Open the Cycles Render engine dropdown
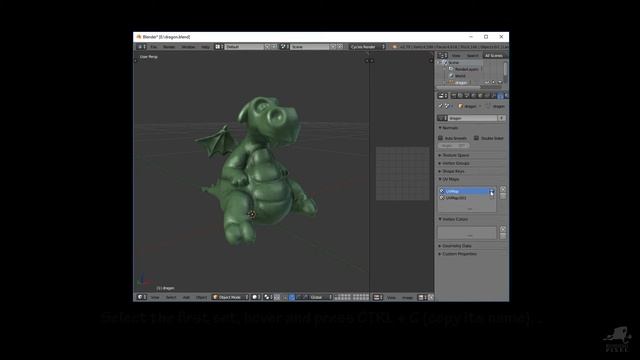 click(367, 47)
